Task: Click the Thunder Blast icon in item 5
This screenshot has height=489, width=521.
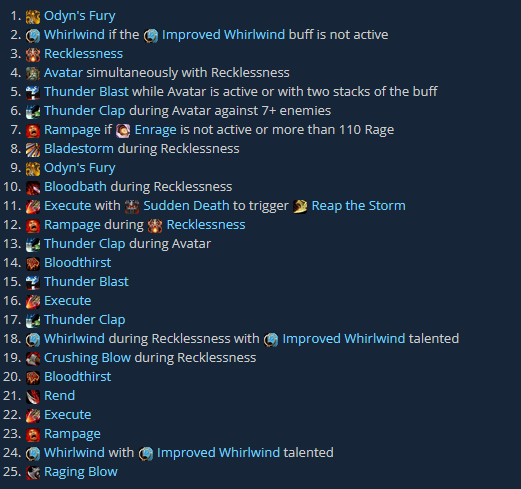Action: pos(33,93)
